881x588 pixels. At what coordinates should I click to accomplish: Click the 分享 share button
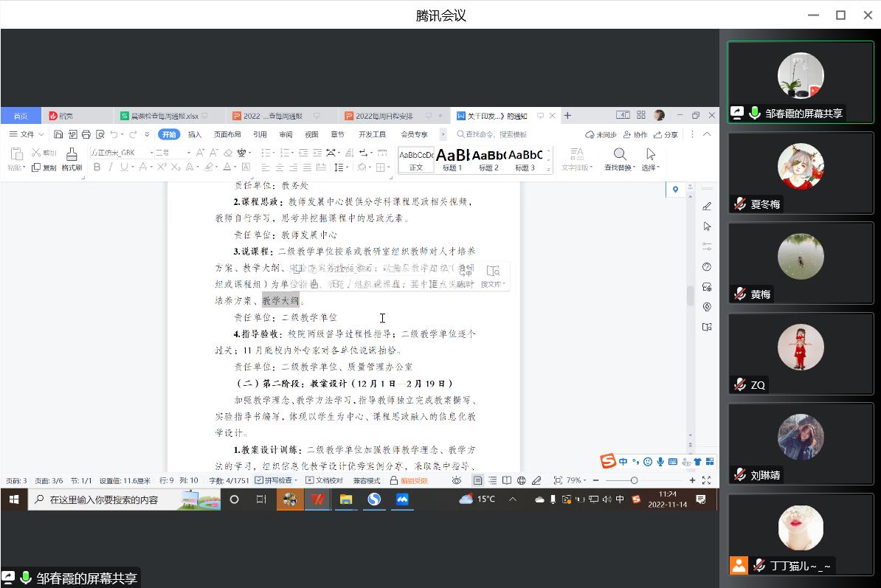pos(666,134)
